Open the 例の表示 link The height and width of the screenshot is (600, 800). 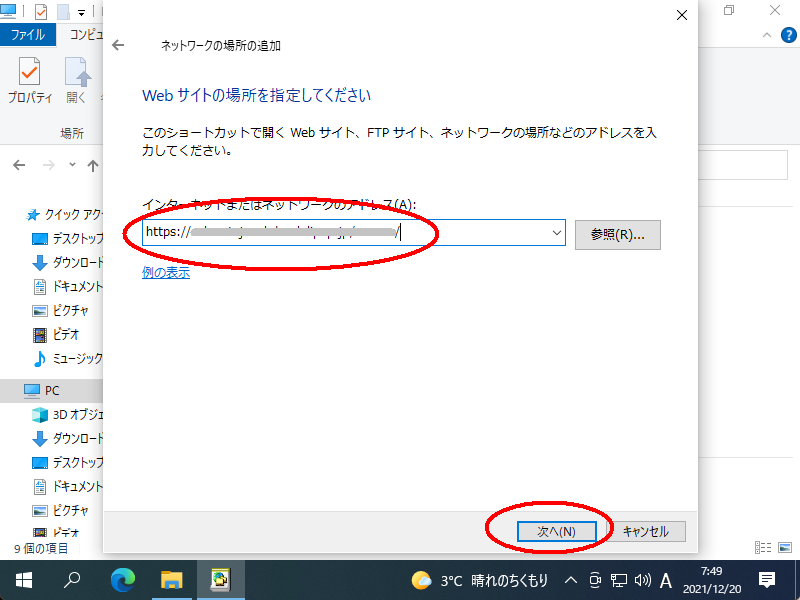(x=166, y=272)
